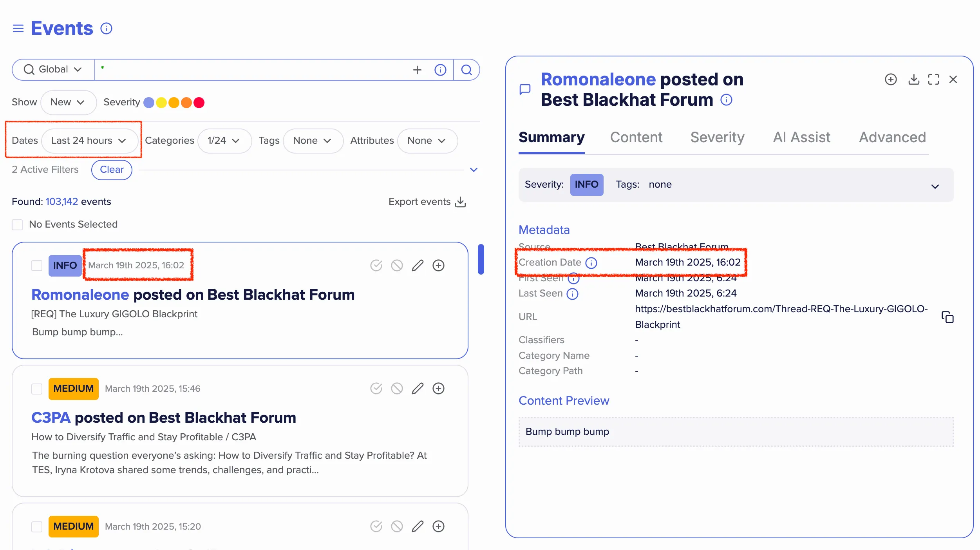Open C3PA author link in event list
This screenshot has width=980, height=550.
pos(51,418)
